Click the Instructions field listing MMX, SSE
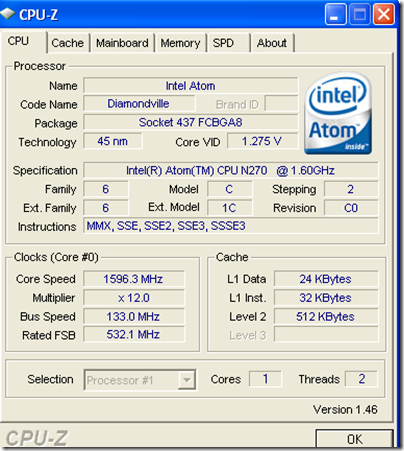The width and height of the screenshot is (404, 451). point(231,226)
